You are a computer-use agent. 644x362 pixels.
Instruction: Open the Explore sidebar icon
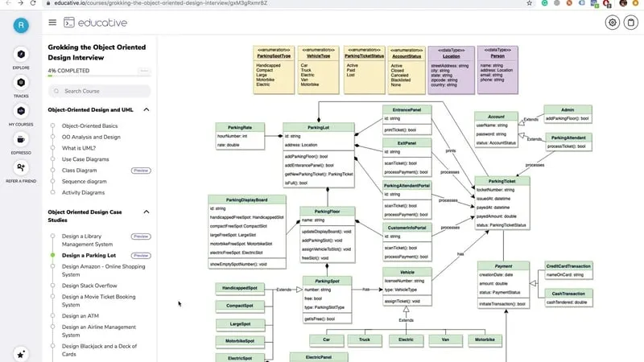(21, 54)
